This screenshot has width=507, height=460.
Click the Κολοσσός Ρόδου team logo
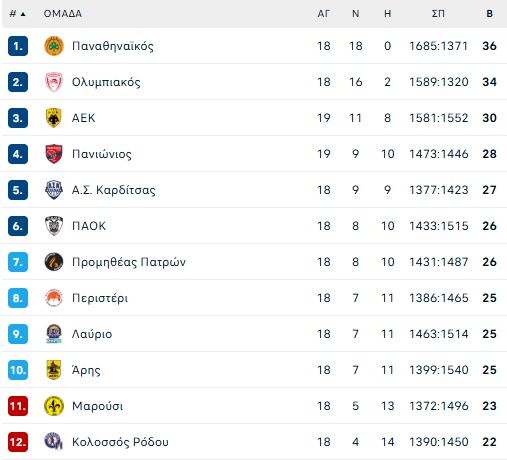coord(54,441)
